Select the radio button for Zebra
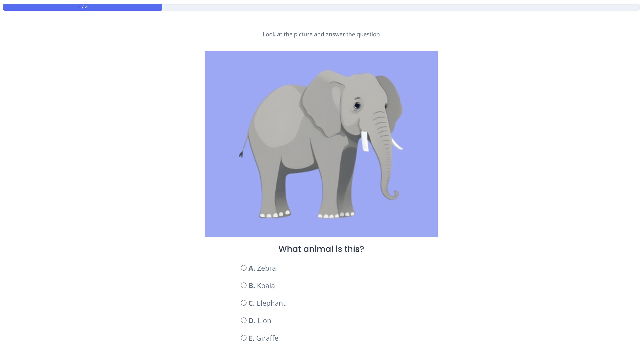Viewport: 644px width, 352px height. tap(243, 268)
